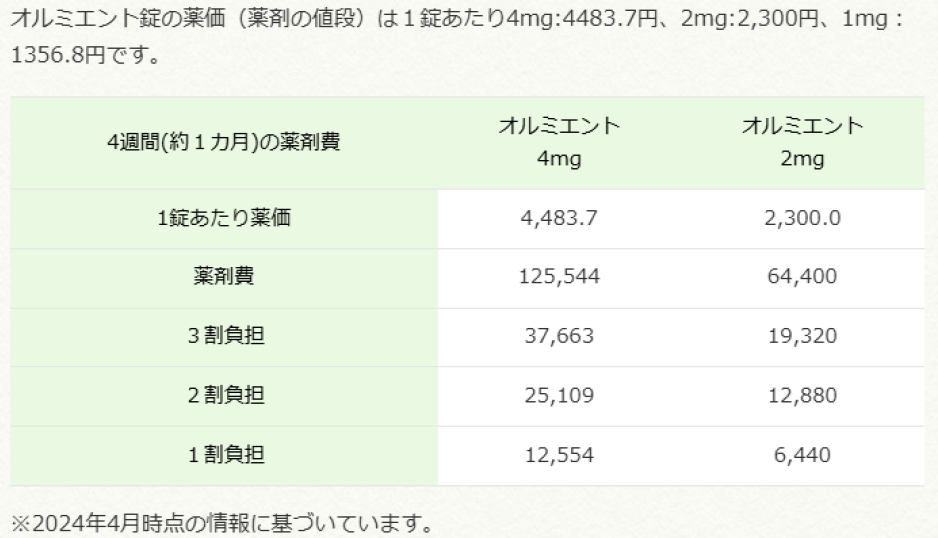Select the オルミエント 4mg column header
Image resolution: width=938 pixels, height=538 pixels.
pos(559,142)
